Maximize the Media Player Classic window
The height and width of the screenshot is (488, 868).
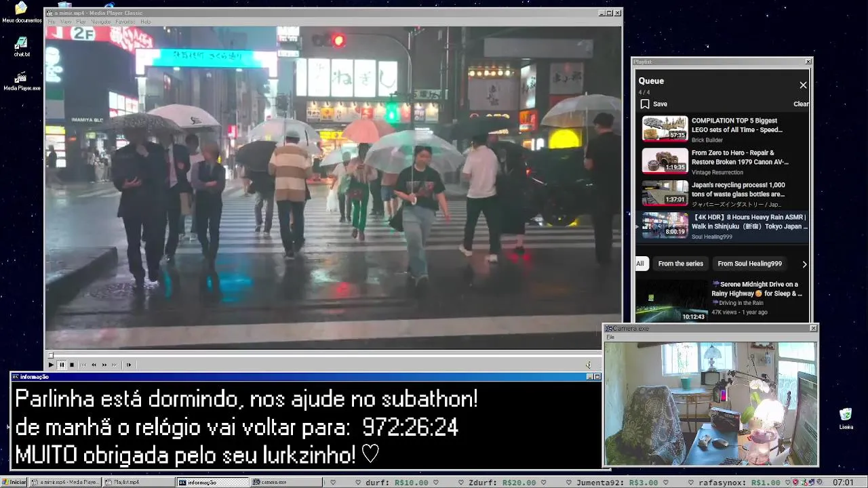coord(609,13)
